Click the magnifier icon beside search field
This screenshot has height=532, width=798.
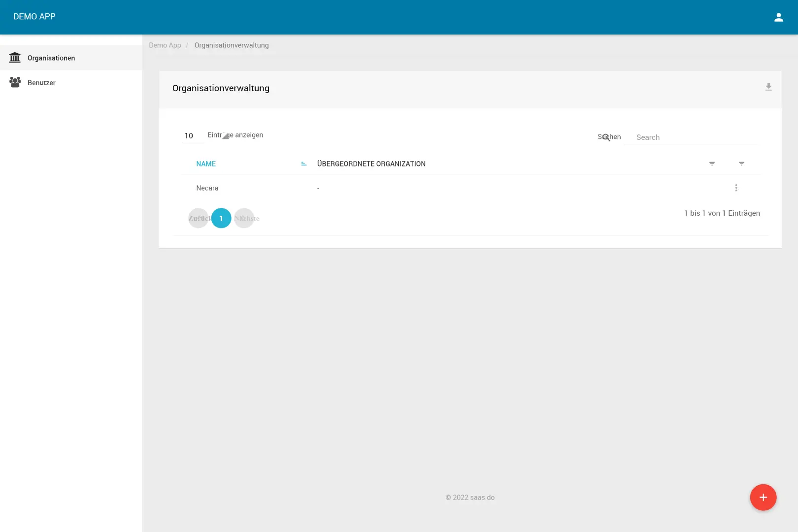[x=606, y=137]
